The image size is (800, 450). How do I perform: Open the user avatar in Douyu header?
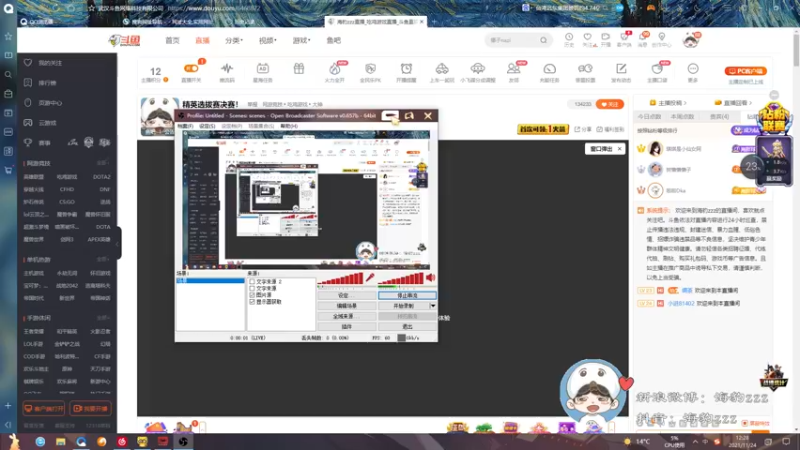[691, 40]
